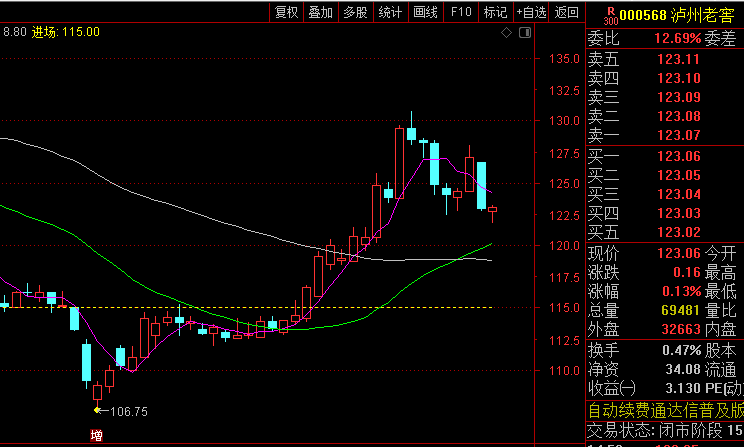This screenshot has height=447, width=744.
Task: Click the 130.0 price axis label
Action: point(564,121)
